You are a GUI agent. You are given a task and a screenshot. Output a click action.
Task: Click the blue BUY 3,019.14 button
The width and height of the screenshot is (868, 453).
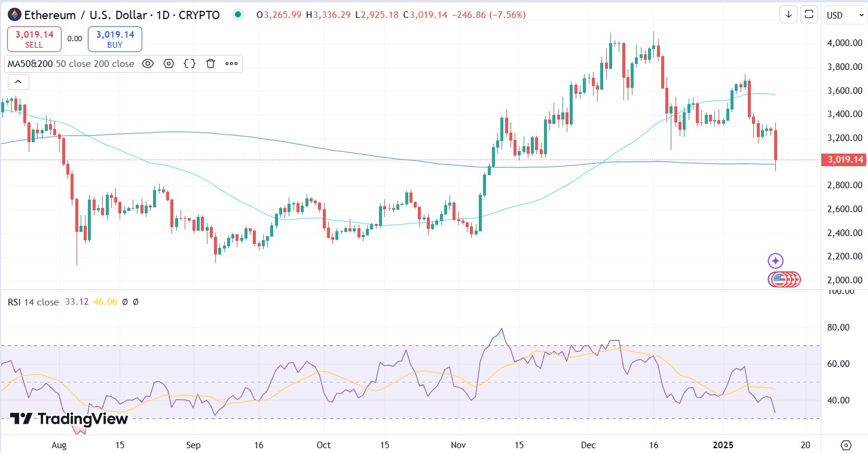pyautogui.click(x=114, y=38)
